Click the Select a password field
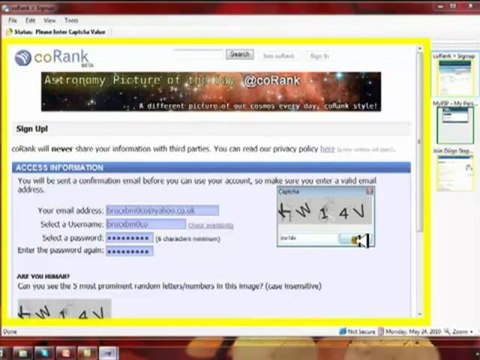 (130, 238)
